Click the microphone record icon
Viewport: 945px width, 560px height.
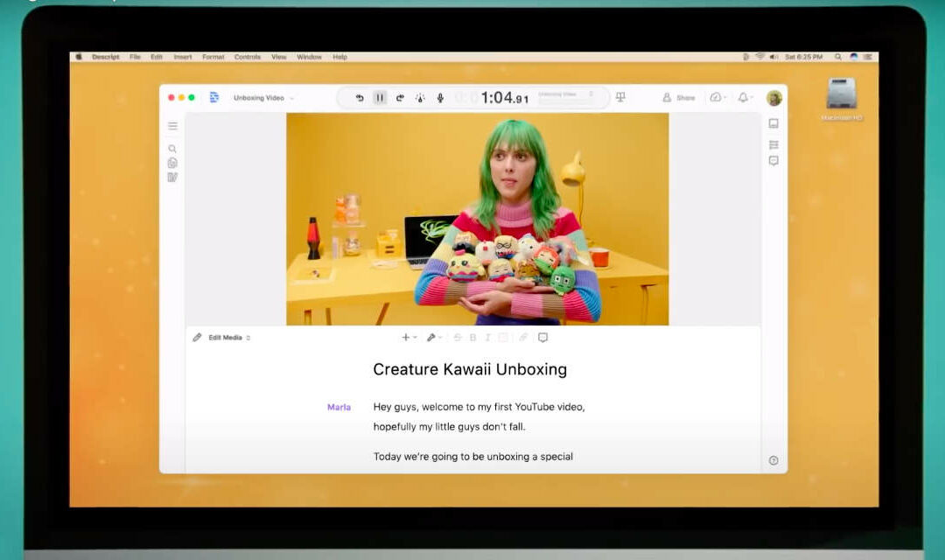(440, 98)
